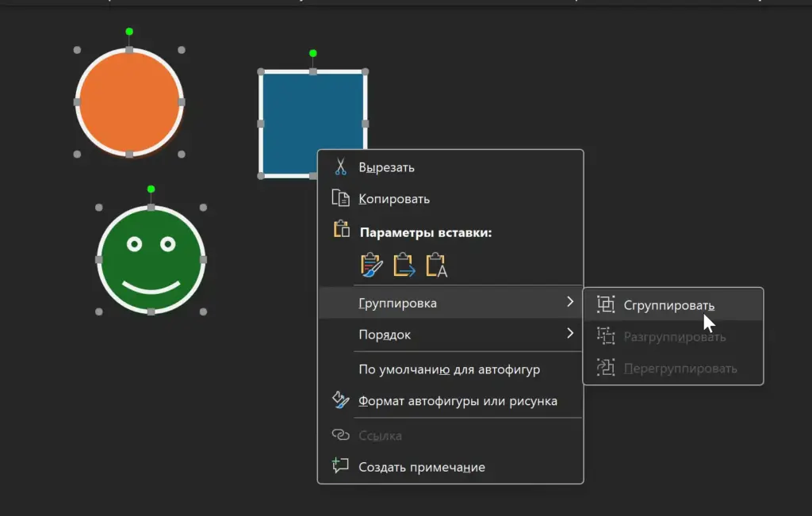Expand the Группировка submenu arrow
The height and width of the screenshot is (516, 812).
(x=570, y=302)
